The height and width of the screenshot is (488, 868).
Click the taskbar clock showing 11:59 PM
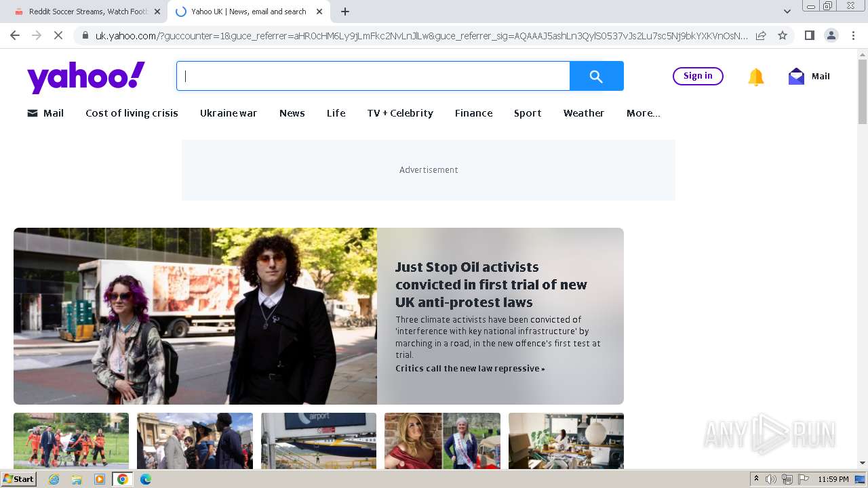pyautogui.click(x=833, y=479)
